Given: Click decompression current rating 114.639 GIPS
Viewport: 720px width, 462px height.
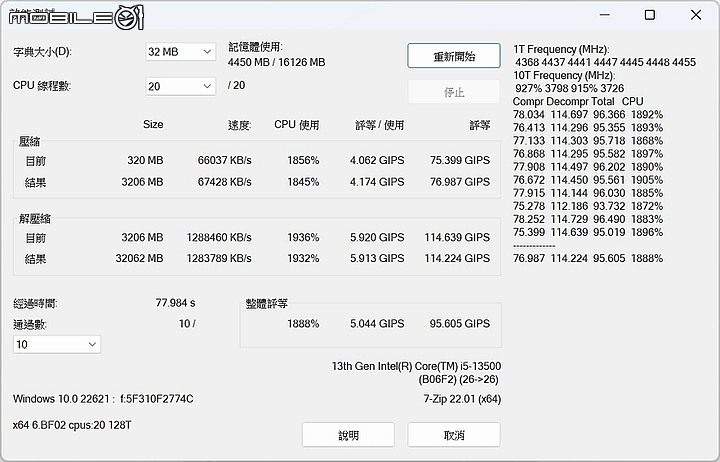Looking at the screenshot, I should click(457, 237).
